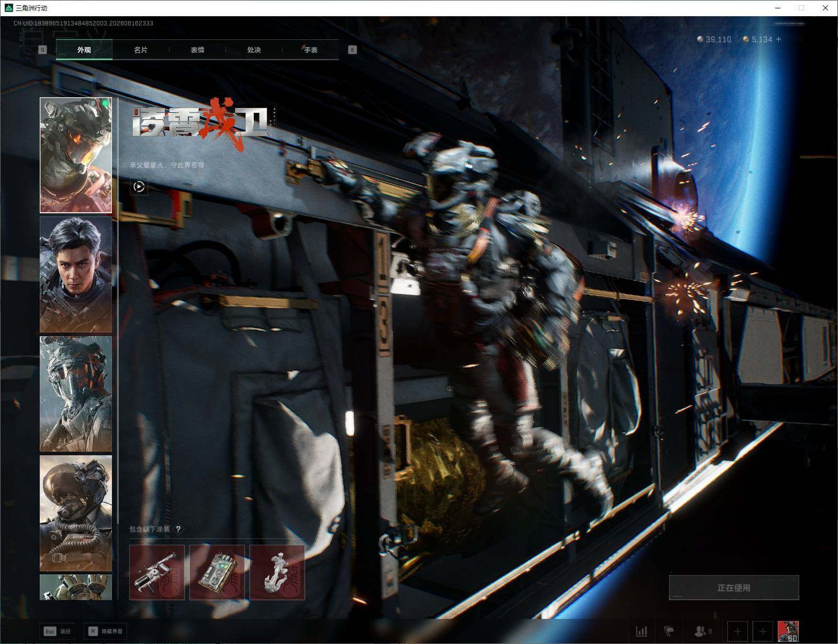Image resolution: width=838 pixels, height=644 pixels.
Task: Play the 凌霄戍卫 skin preview video
Action: tap(139, 187)
